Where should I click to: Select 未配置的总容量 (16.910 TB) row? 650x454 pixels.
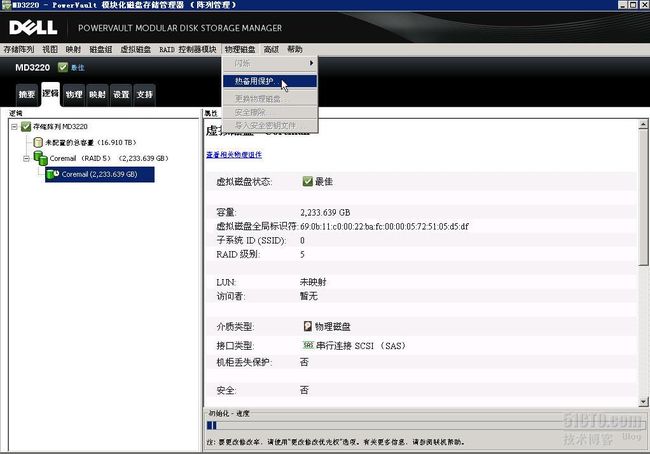point(91,142)
